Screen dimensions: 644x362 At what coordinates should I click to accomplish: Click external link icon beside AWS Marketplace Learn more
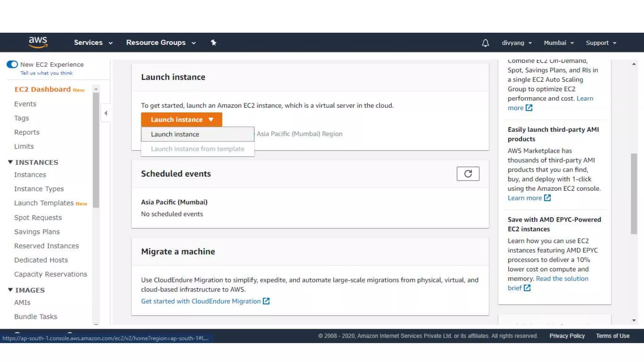coord(547,198)
